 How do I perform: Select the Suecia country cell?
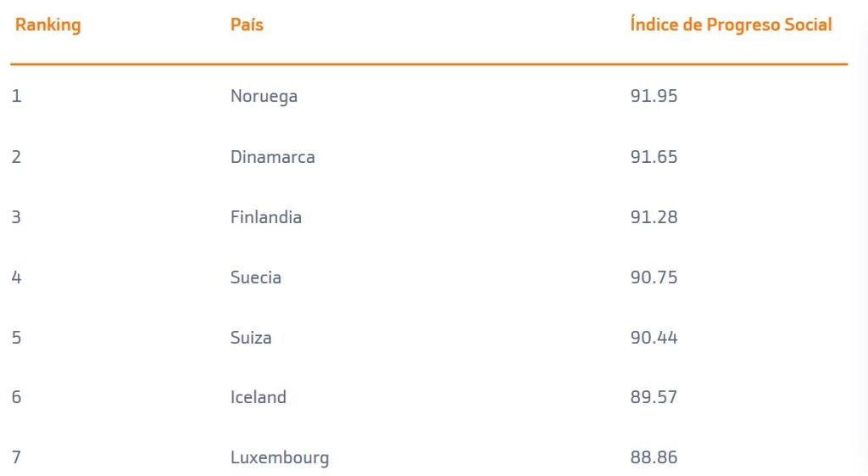[x=255, y=277]
